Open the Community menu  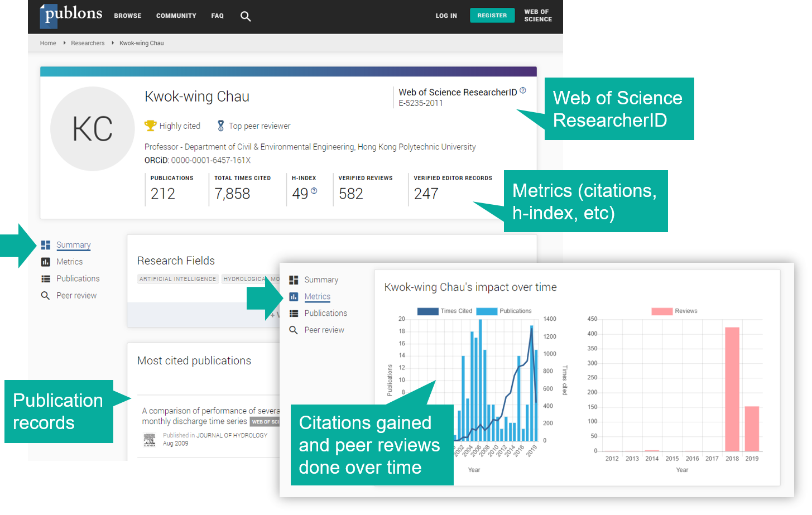(176, 16)
